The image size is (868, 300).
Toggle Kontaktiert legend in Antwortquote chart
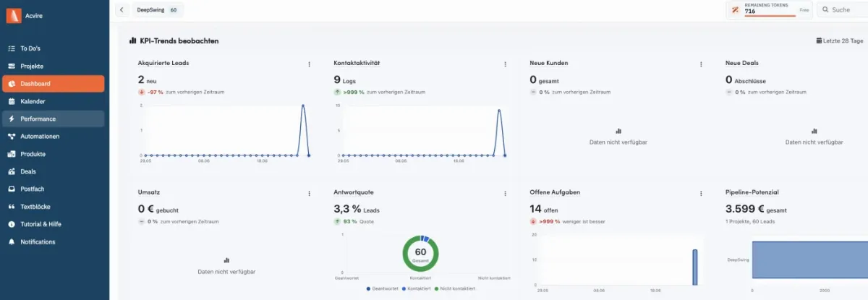pyautogui.click(x=416, y=288)
